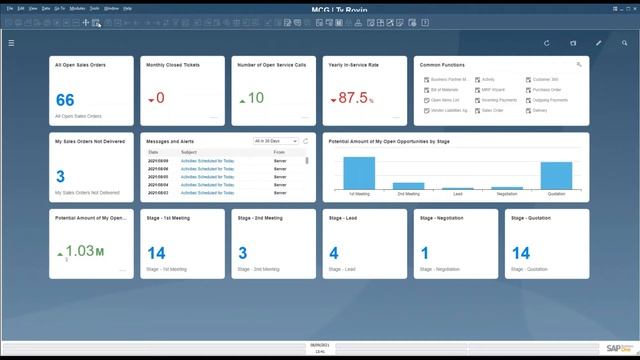Click the 3 on Stage - 2nd Meeting tile
The height and width of the screenshot is (360, 640).
pos(243,253)
